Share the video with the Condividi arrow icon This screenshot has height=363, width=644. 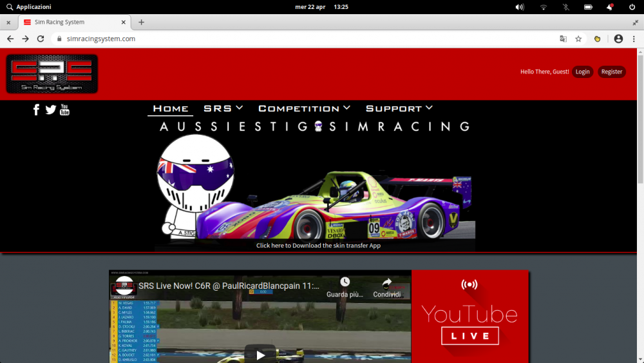coord(386,283)
